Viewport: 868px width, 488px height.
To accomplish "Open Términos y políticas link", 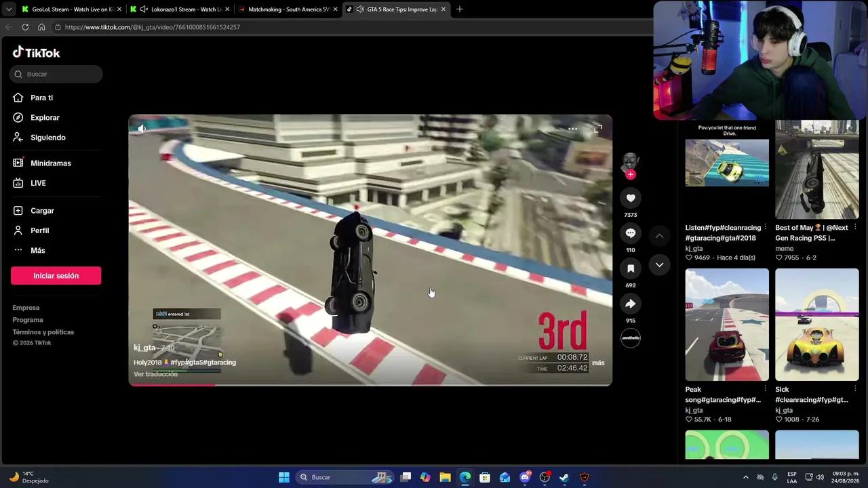I will pos(43,332).
